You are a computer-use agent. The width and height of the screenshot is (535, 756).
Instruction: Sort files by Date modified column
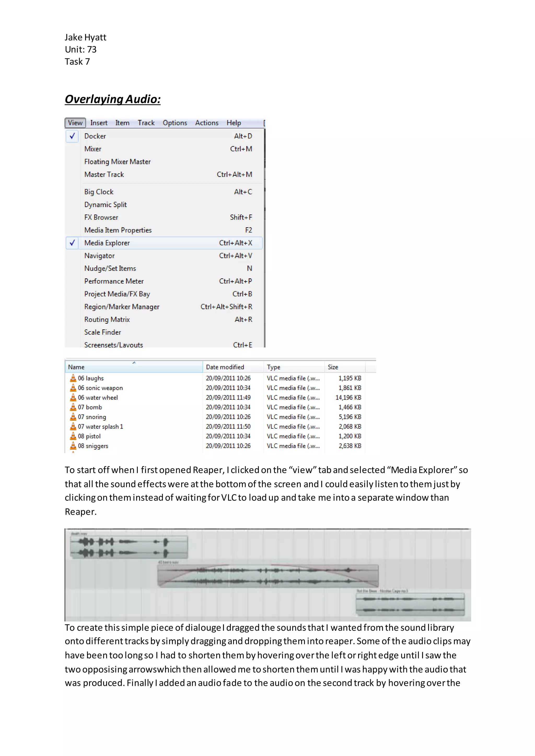click(225, 367)
